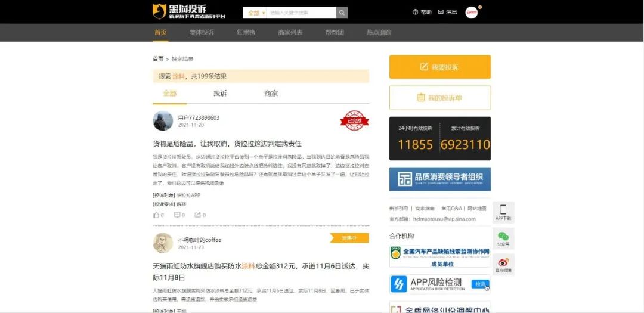The image size is (644, 313).
Task: Click the 处理中 status badge
Action: pos(349,238)
